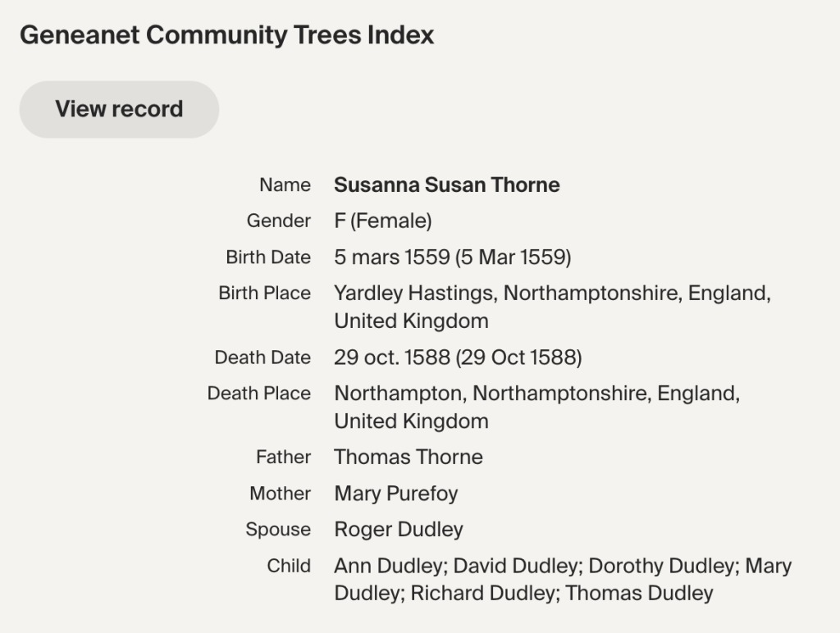Click the View record button
Screen dimensions: 840x633
click(x=119, y=109)
